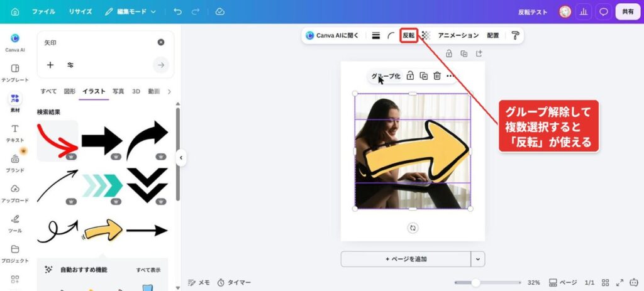Submit the search with arrow button
Image resolution: width=644 pixels, height=291 pixels.
161,65
